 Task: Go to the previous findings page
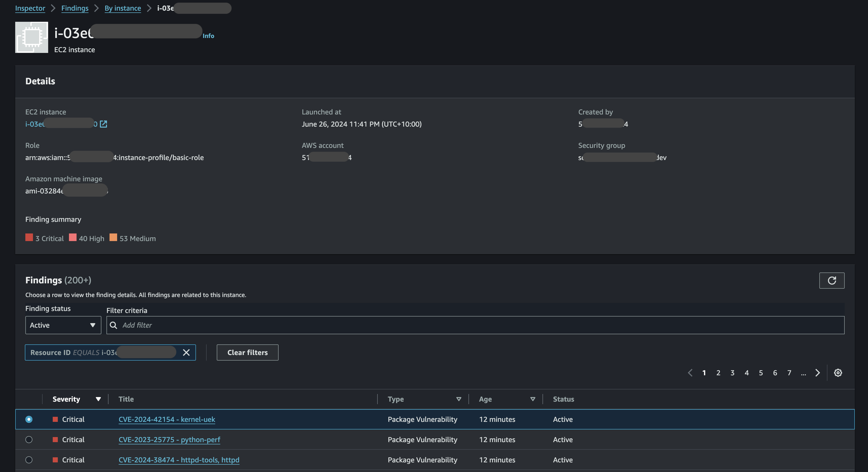[690, 373]
